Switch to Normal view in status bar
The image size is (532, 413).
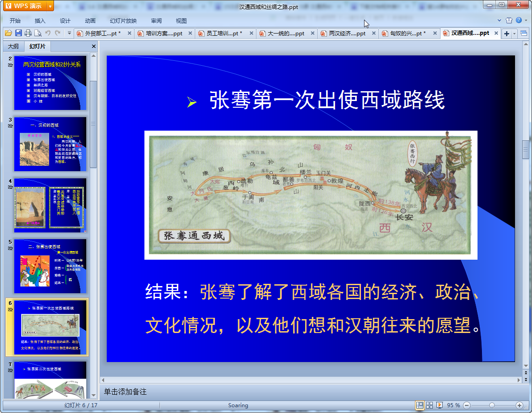[x=420, y=405]
